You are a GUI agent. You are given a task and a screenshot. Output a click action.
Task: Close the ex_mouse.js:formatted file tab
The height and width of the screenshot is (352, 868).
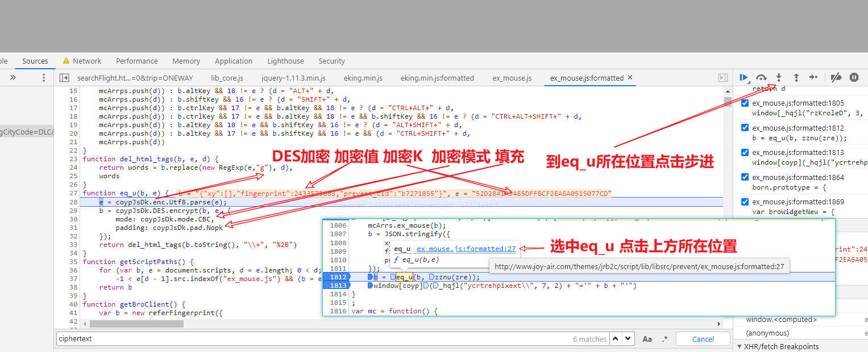(630, 78)
